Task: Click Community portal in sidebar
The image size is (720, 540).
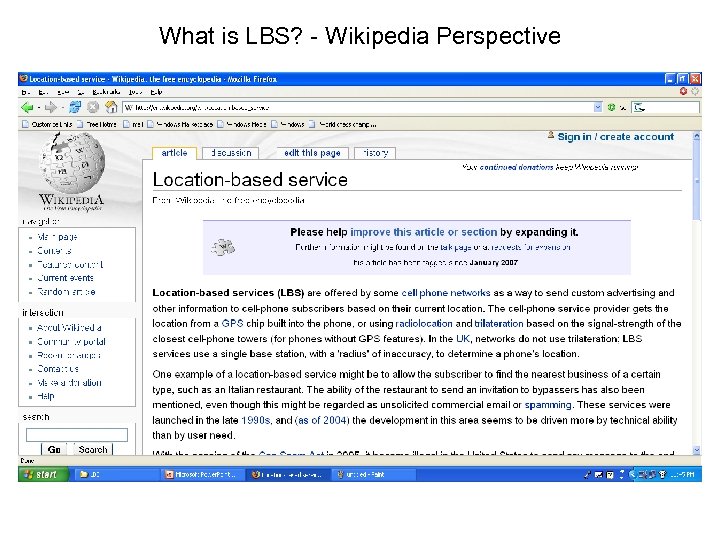Action: (x=71, y=342)
